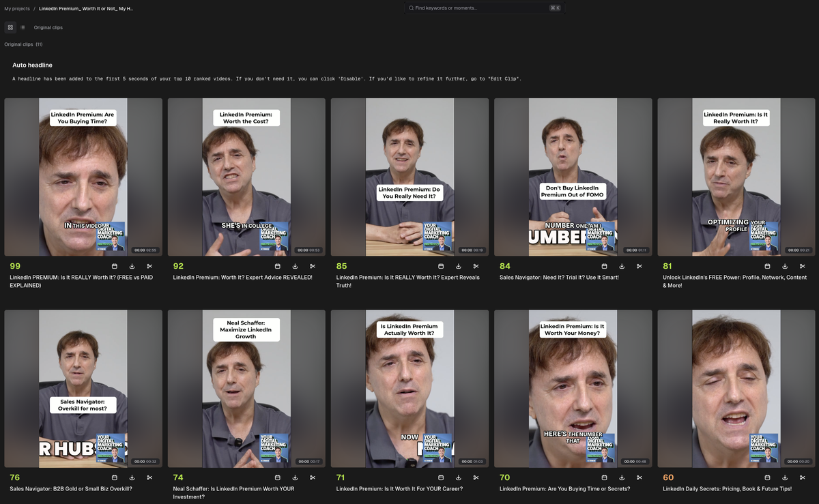Edit clip scored 81 with scissors icon

pos(803,266)
